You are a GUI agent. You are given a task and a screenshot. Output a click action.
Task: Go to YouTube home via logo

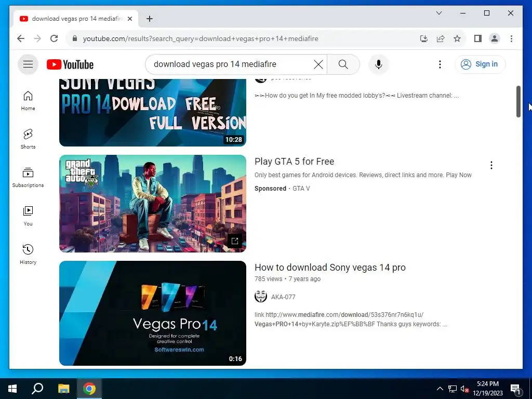[70, 64]
